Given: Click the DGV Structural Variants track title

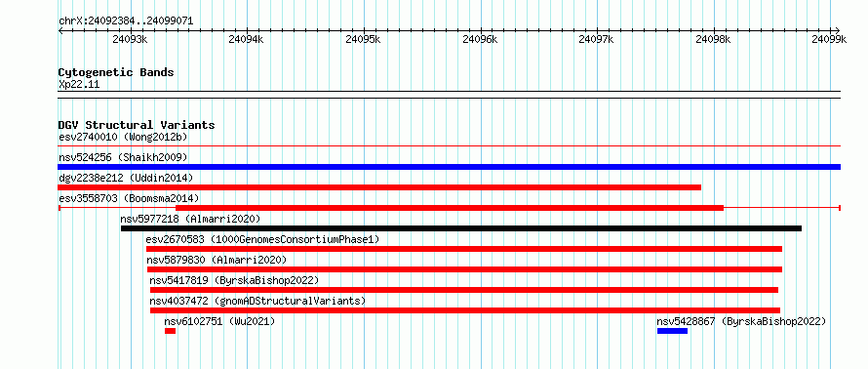Looking at the screenshot, I should pos(137,125).
